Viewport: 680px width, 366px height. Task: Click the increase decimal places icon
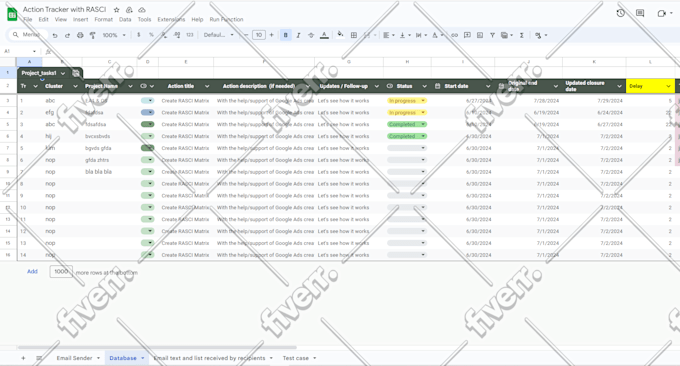[177, 35]
